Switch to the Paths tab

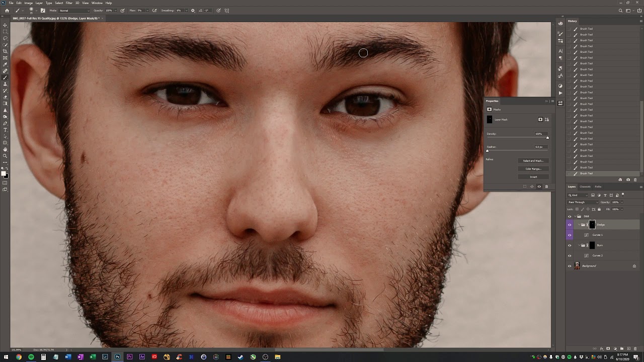[x=598, y=187]
